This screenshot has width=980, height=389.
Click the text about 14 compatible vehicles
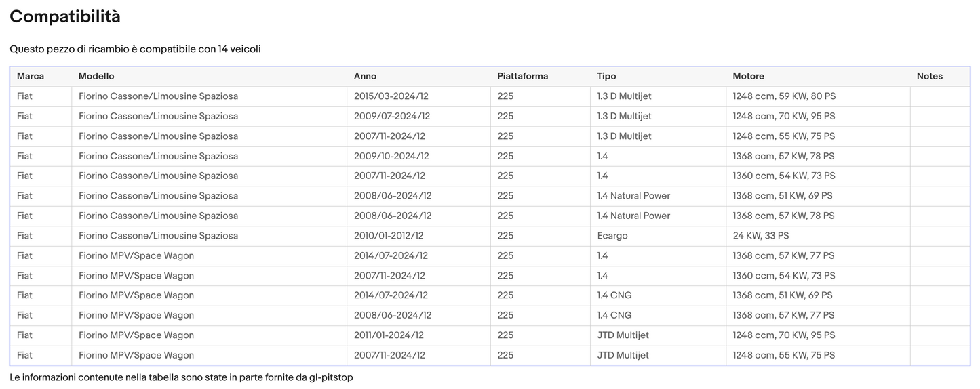click(x=135, y=49)
